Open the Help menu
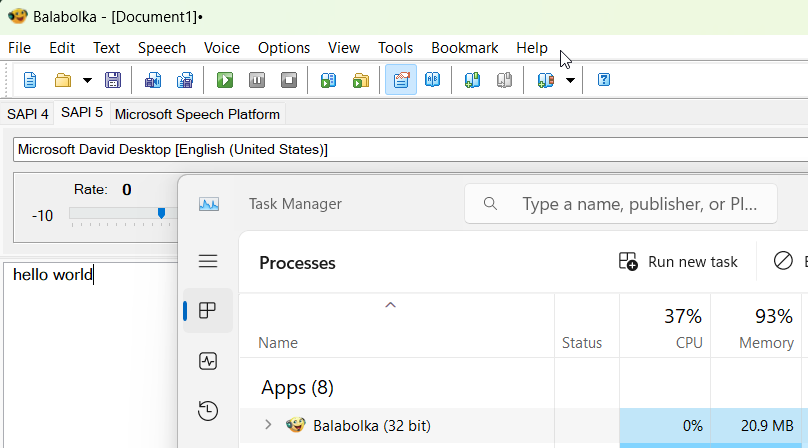This screenshot has height=448, width=808. coord(532,48)
